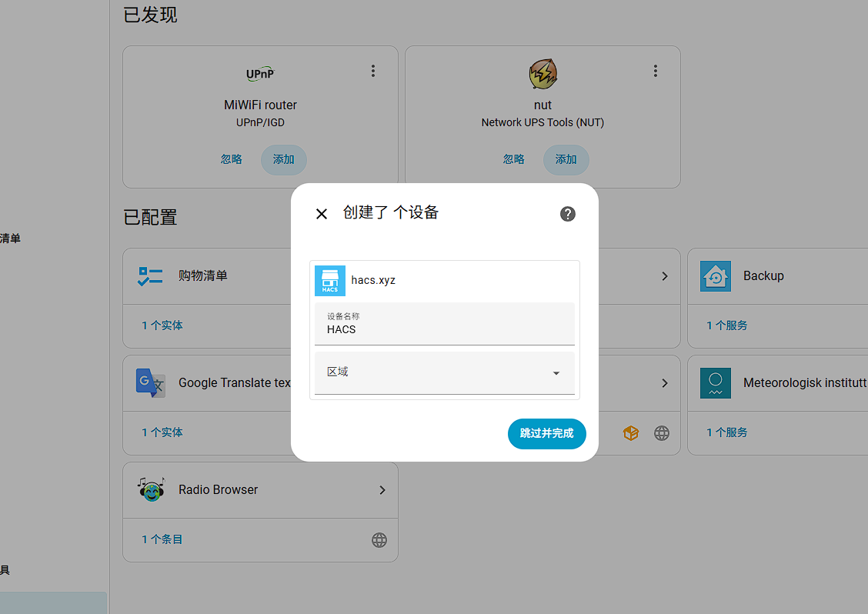Open the help icon in dialog
868x614 pixels.
coord(568,214)
